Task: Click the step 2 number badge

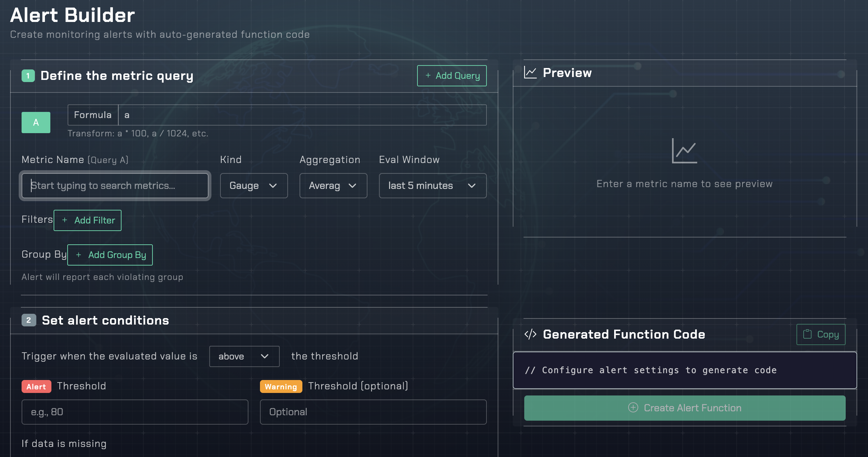Action: coord(29,320)
